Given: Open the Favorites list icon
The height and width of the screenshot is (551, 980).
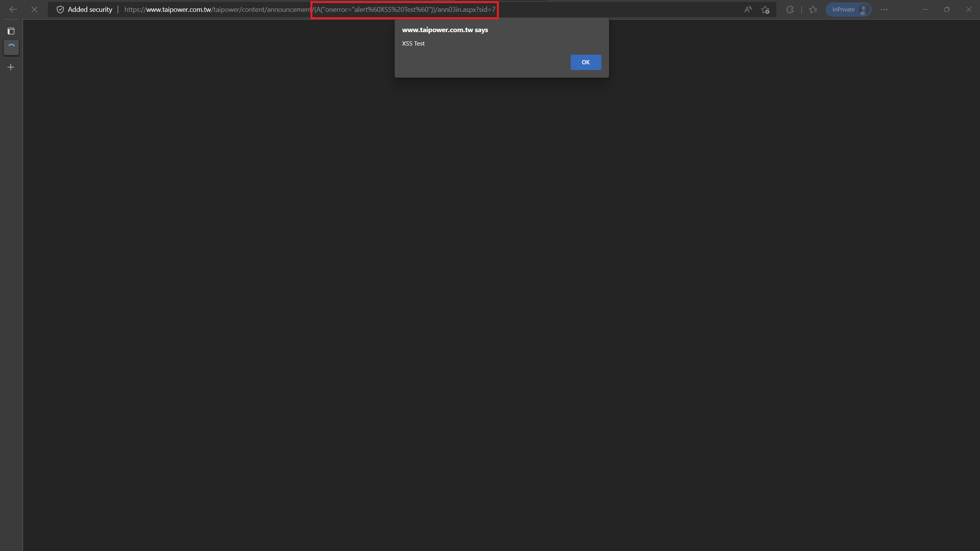Looking at the screenshot, I should click(x=813, y=10).
